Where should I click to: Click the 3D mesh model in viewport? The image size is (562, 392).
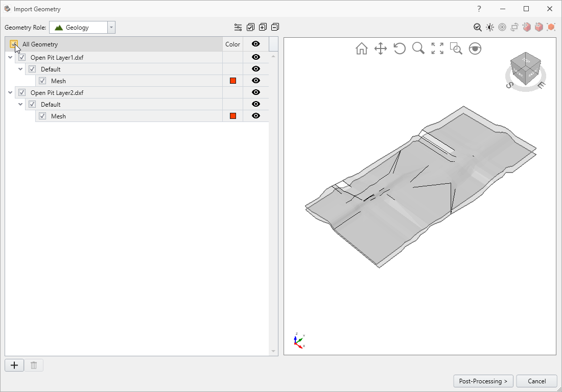click(421, 187)
